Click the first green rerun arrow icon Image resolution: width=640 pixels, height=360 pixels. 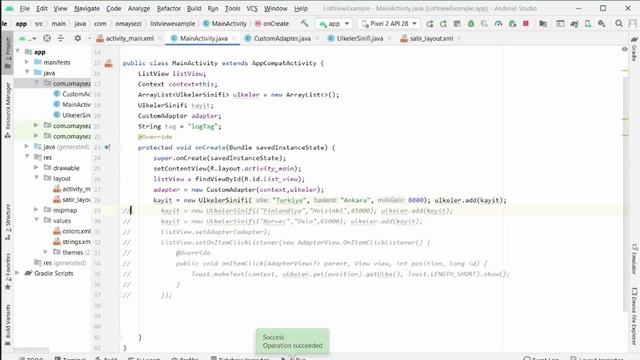pos(429,24)
